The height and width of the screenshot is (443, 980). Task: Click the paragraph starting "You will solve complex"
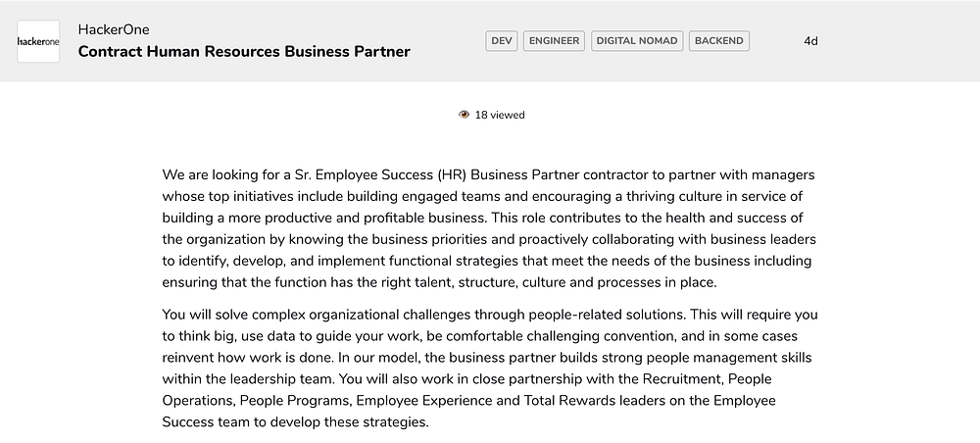click(489, 368)
